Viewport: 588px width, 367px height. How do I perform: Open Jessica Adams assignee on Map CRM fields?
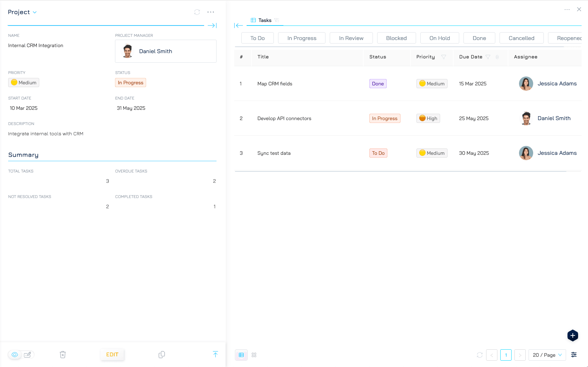point(557,84)
